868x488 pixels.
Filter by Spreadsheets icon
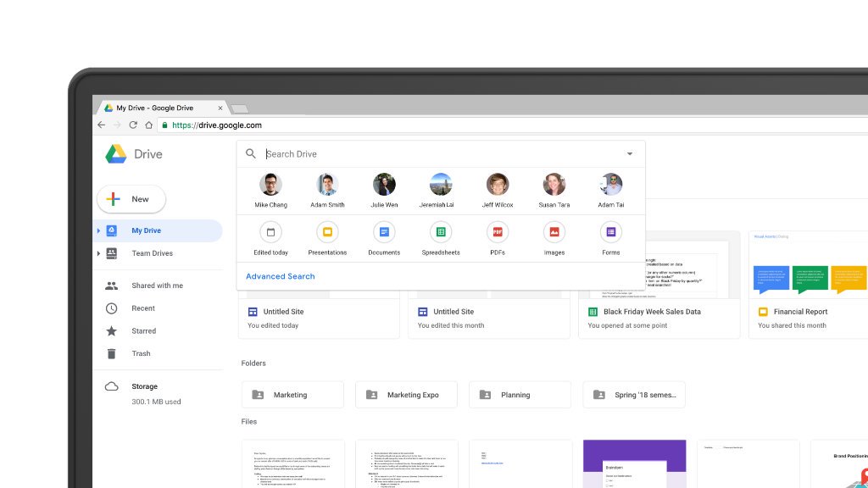441,232
